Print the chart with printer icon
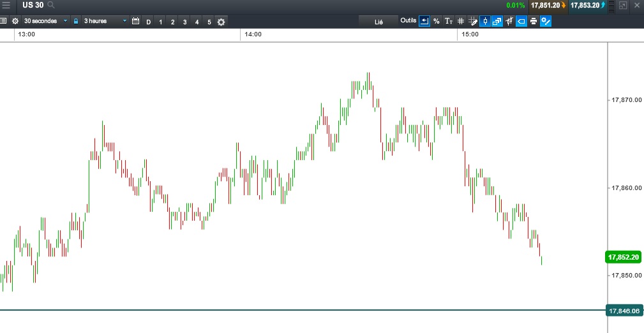 coord(534,21)
